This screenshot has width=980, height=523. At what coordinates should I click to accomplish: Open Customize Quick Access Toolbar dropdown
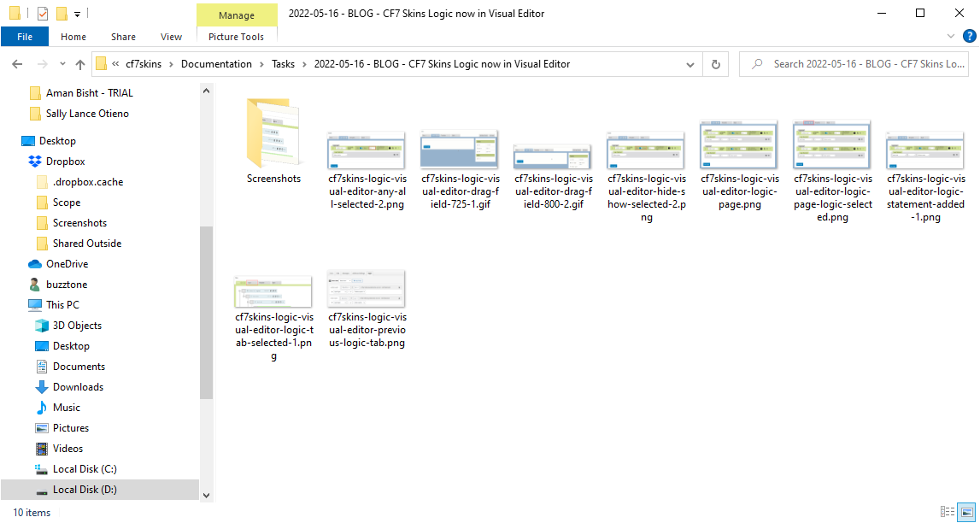(x=77, y=14)
